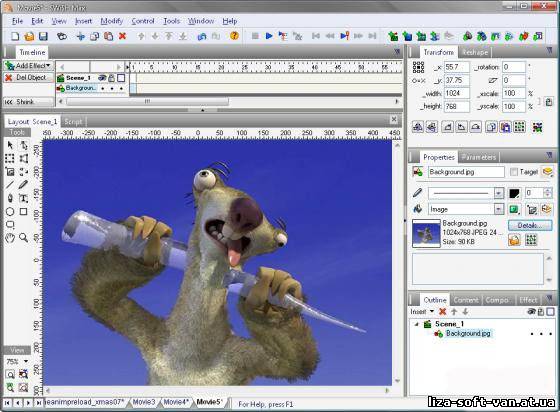The image size is (560, 412).
Task: Select the Line tool in Tools panel
Action: point(10,185)
